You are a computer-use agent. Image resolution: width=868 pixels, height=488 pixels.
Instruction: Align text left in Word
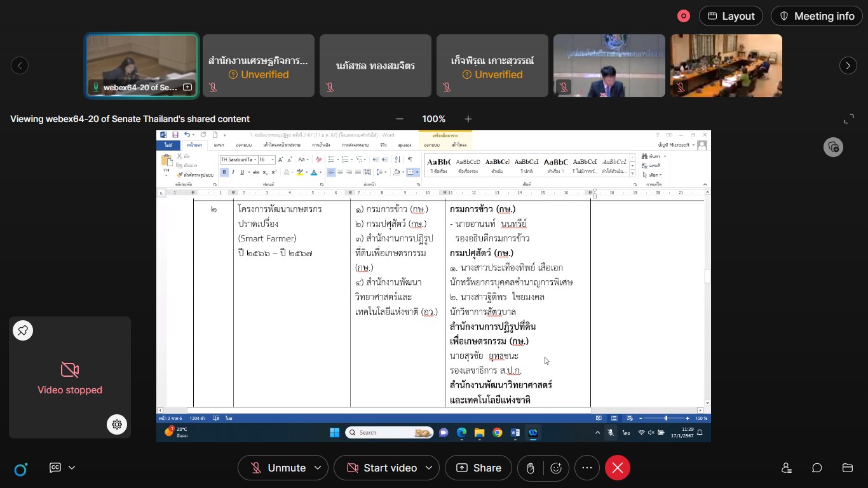(x=331, y=172)
